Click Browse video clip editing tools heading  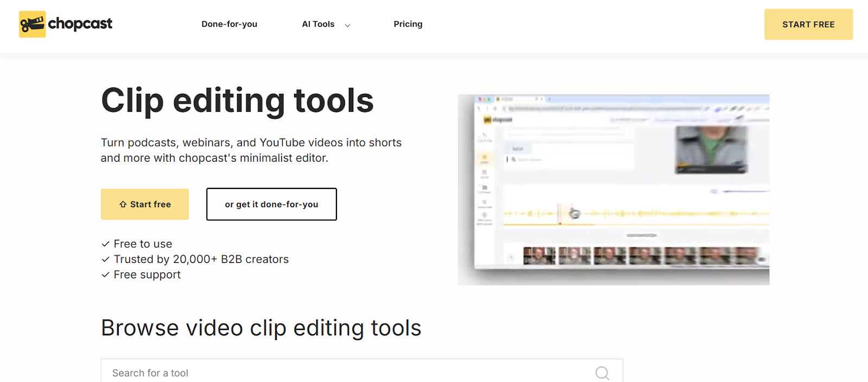coord(261,328)
